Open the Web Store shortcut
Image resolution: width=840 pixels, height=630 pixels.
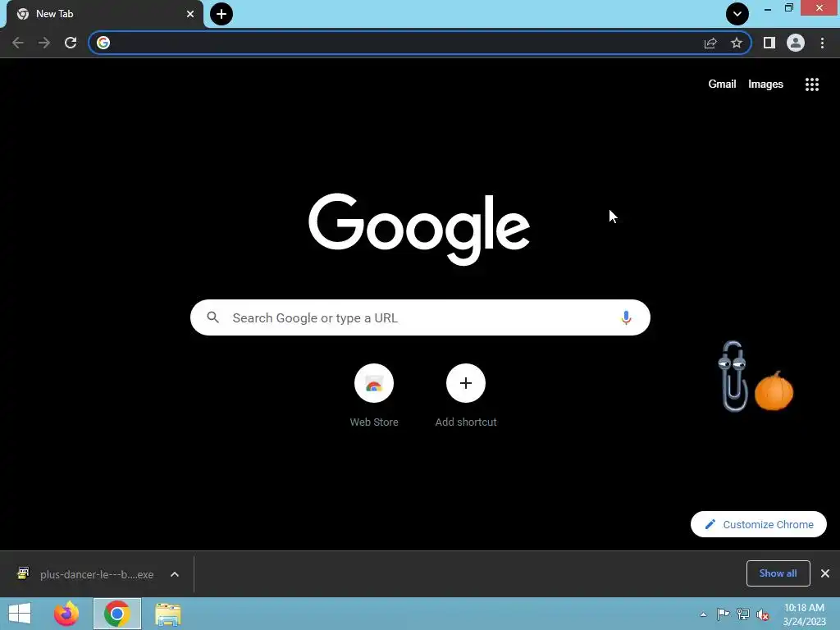coord(374,395)
